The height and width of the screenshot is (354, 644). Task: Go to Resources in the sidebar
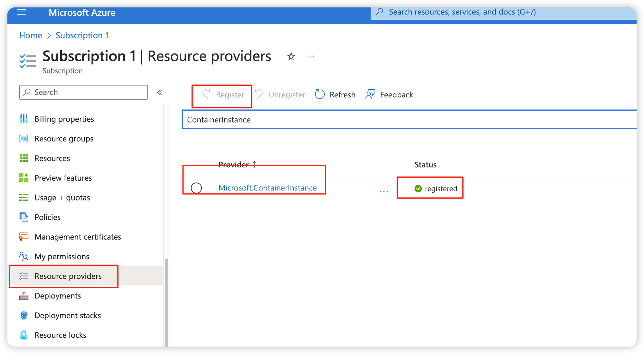pos(52,158)
